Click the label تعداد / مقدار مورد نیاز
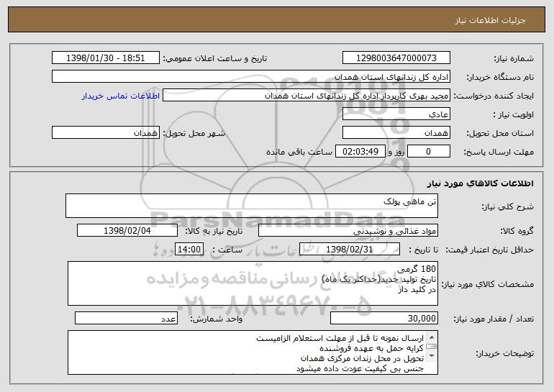554x392 pixels. (x=494, y=319)
